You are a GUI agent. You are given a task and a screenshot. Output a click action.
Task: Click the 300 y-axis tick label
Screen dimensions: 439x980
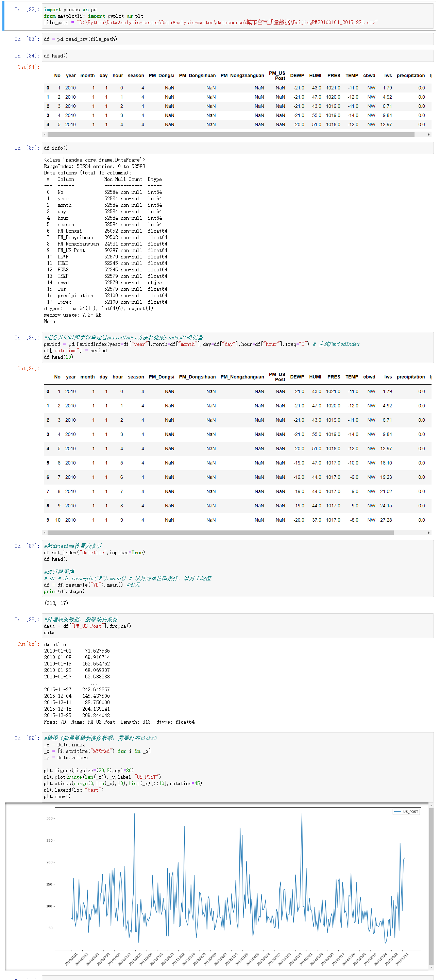[49, 818]
